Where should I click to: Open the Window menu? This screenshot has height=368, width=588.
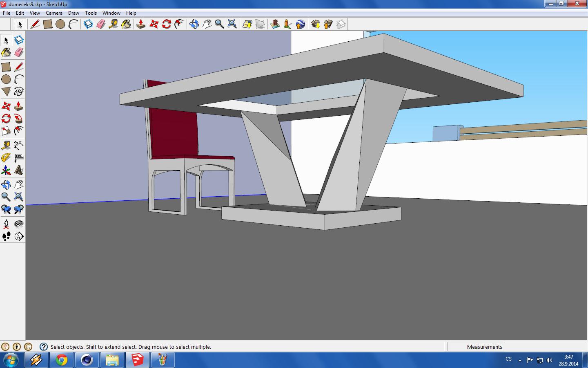click(x=111, y=13)
